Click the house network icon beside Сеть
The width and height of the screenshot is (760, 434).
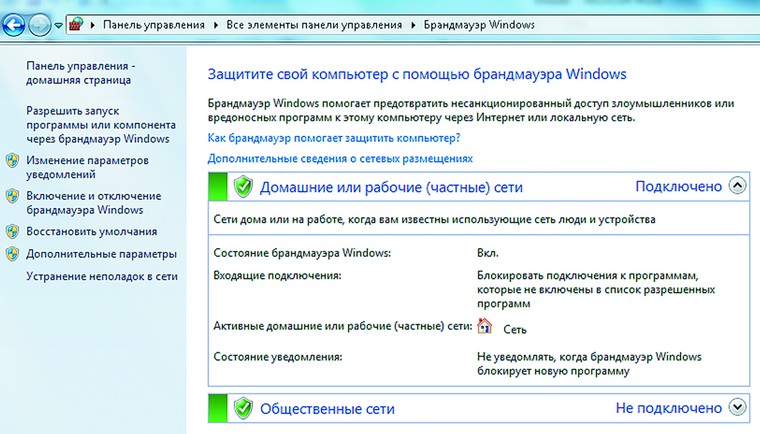click(484, 326)
